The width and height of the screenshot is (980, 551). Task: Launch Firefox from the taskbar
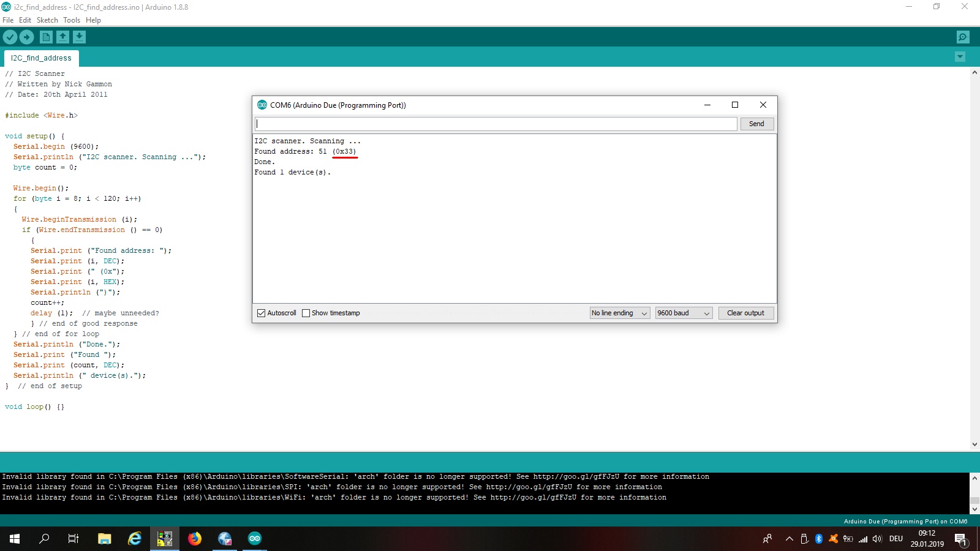pos(195,539)
